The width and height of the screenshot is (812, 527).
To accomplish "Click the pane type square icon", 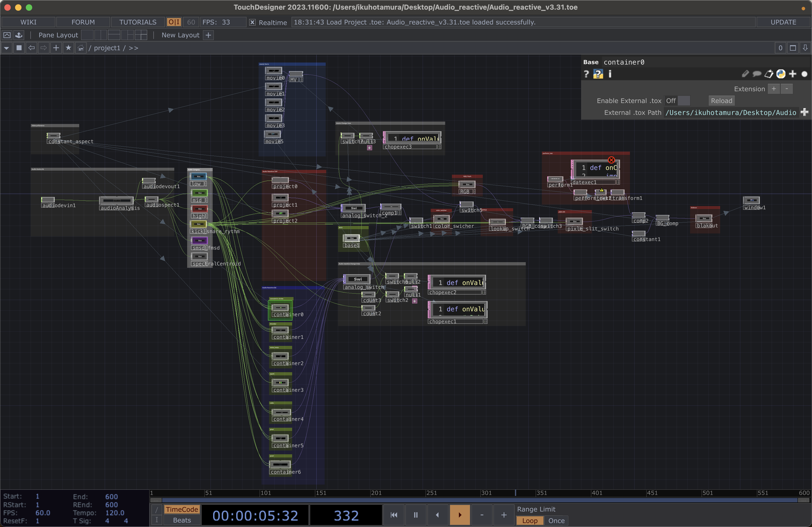I will click(19, 48).
